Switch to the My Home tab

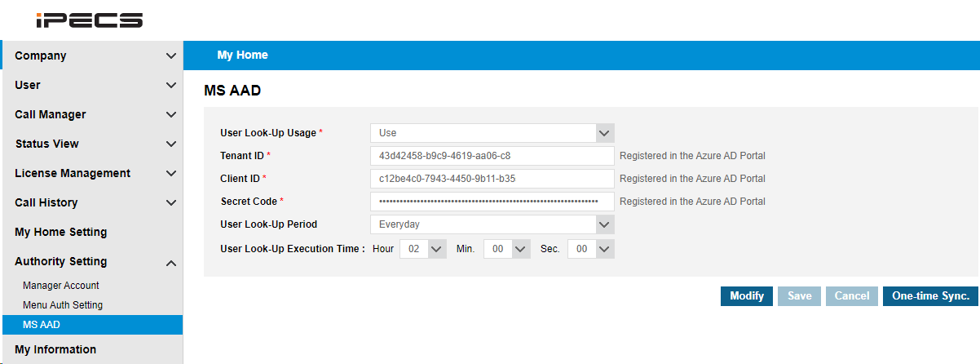click(242, 55)
